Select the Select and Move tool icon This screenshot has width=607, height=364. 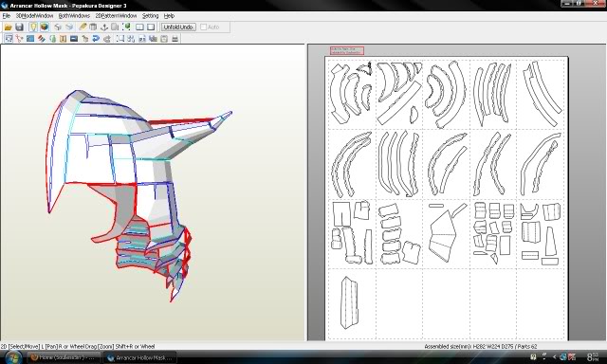click(x=9, y=39)
